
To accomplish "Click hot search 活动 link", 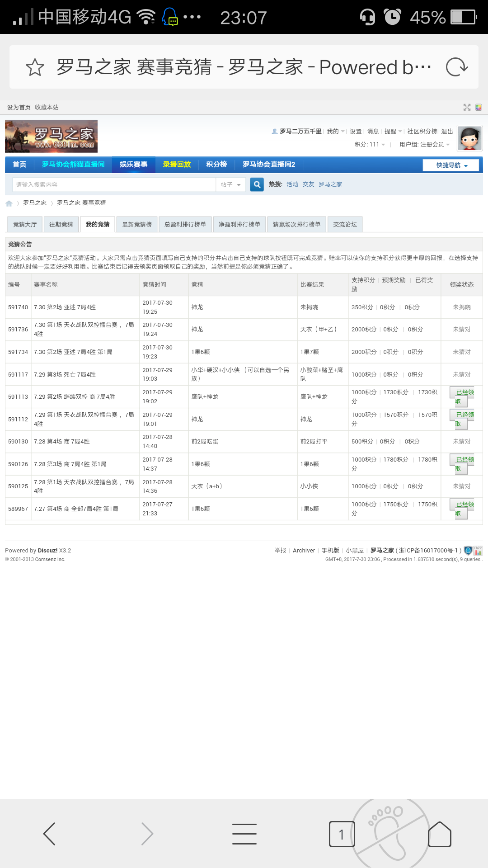I will (x=292, y=184).
